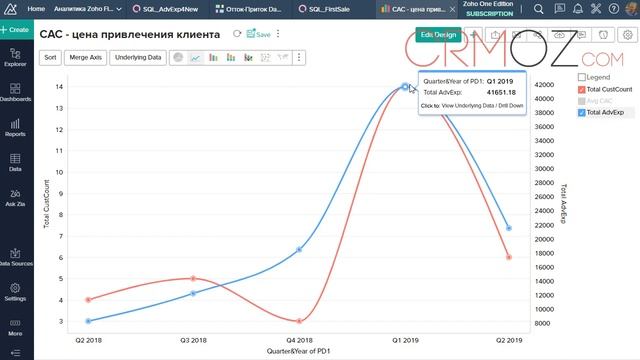This screenshot has width=640, height=360.
Task: Toggle the Legend checkbox
Action: coord(582,77)
